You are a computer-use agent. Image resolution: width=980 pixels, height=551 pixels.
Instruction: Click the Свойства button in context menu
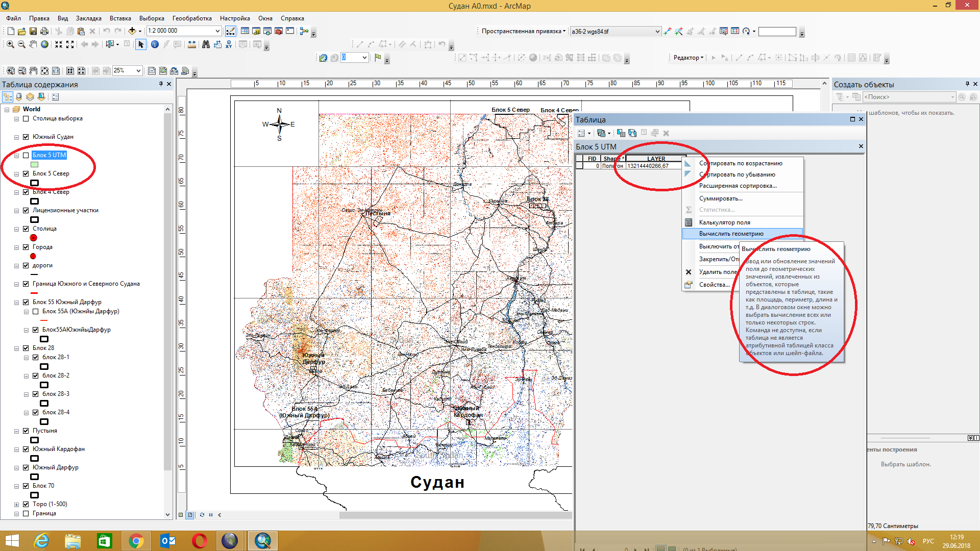[715, 285]
